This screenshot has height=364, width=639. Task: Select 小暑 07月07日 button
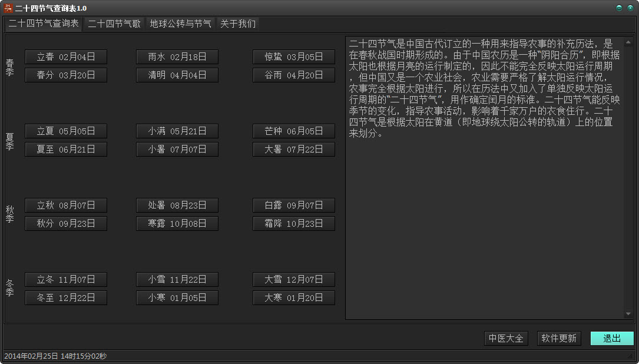[177, 149]
